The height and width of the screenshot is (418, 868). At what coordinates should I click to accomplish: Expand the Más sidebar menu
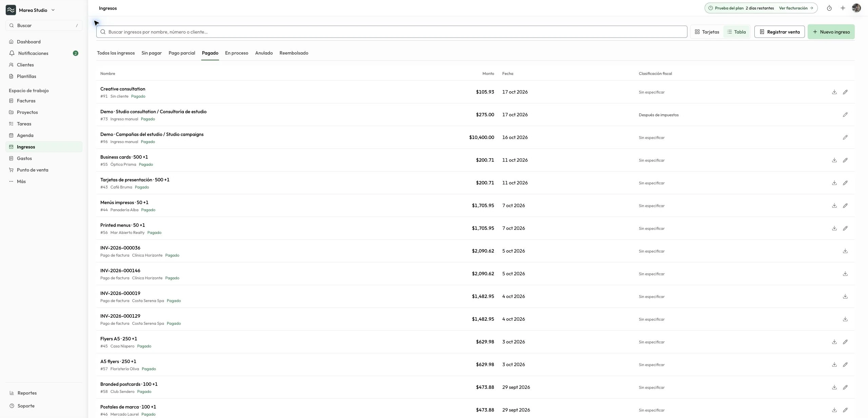(44, 182)
